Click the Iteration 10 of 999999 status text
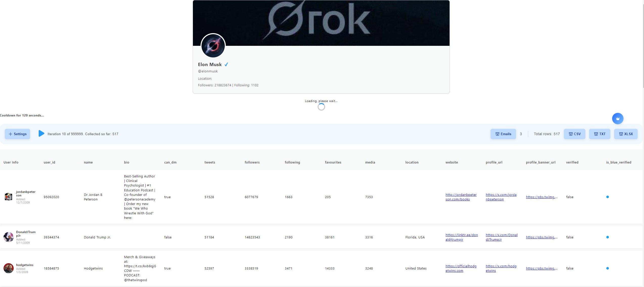644x287 pixels. 83,134
